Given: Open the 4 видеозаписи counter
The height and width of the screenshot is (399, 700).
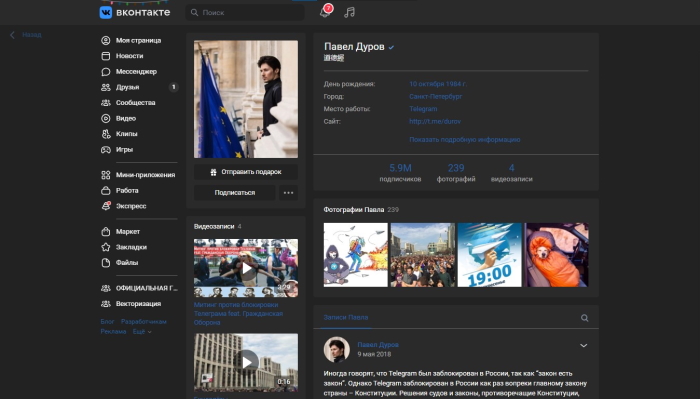Looking at the screenshot, I should click(x=512, y=173).
